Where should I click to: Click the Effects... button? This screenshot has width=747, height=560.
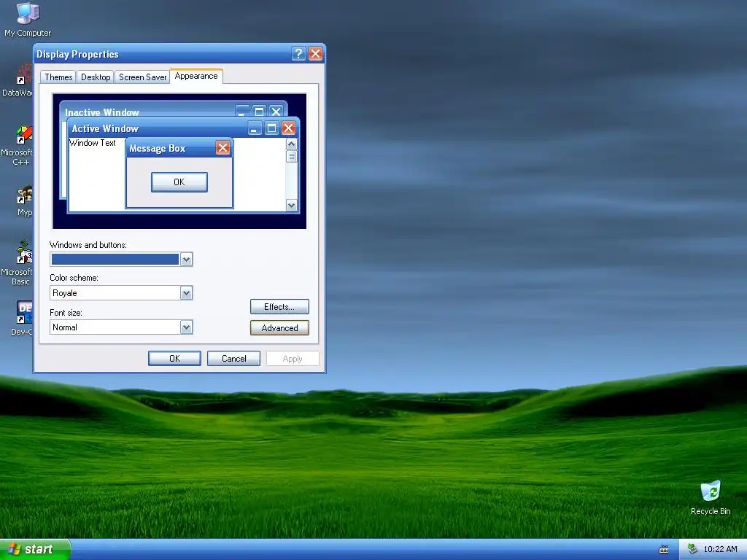pyautogui.click(x=279, y=307)
